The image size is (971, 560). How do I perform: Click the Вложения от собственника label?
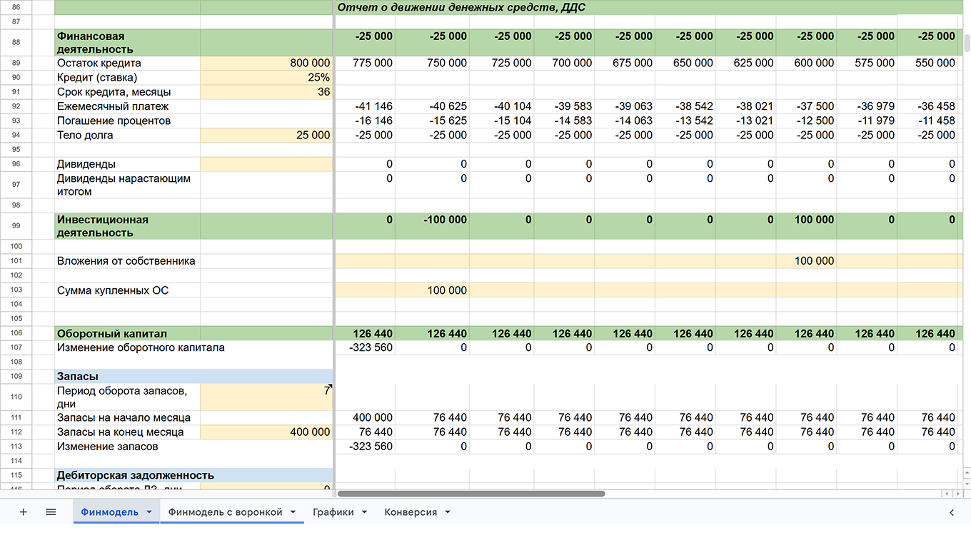(126, 261)
